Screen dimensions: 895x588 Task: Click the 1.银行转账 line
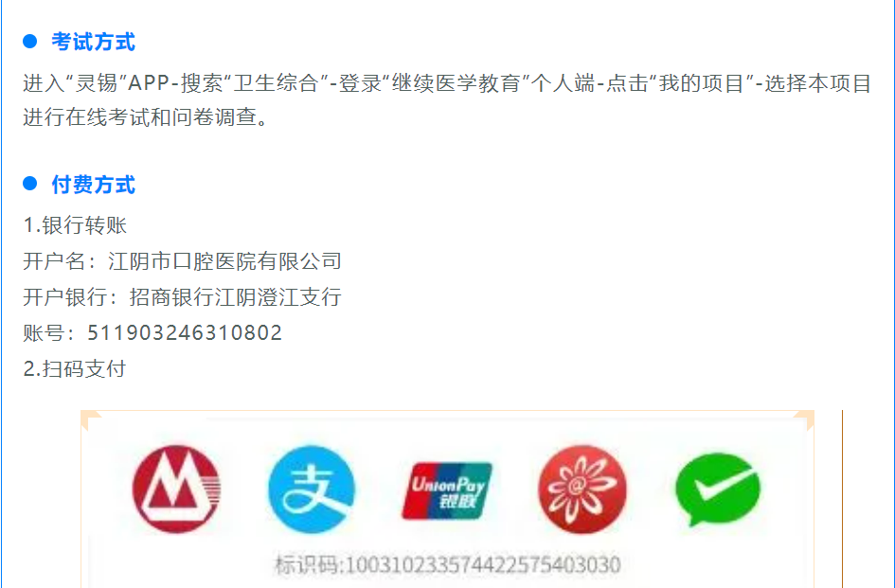[x=75, y=225]
